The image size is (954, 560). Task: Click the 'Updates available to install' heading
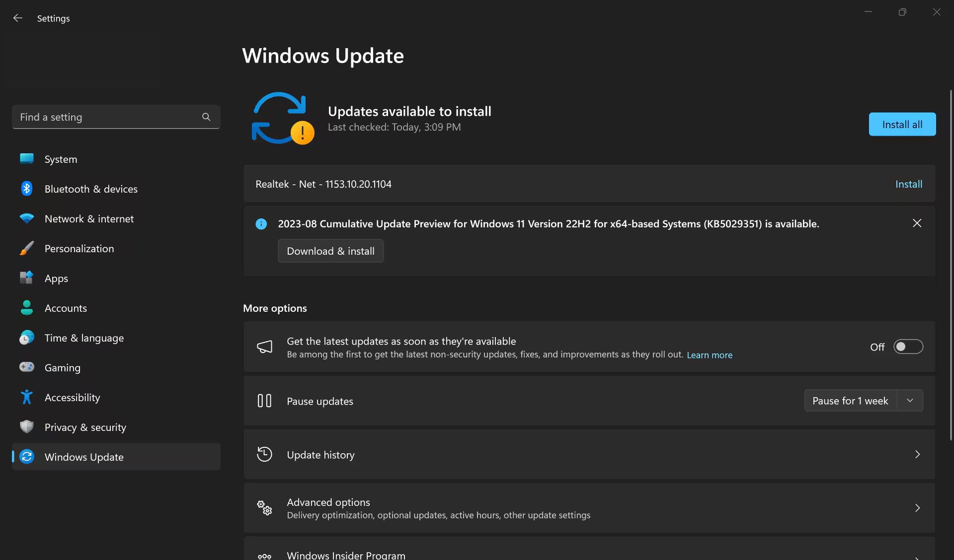click(x=409, y=111)
